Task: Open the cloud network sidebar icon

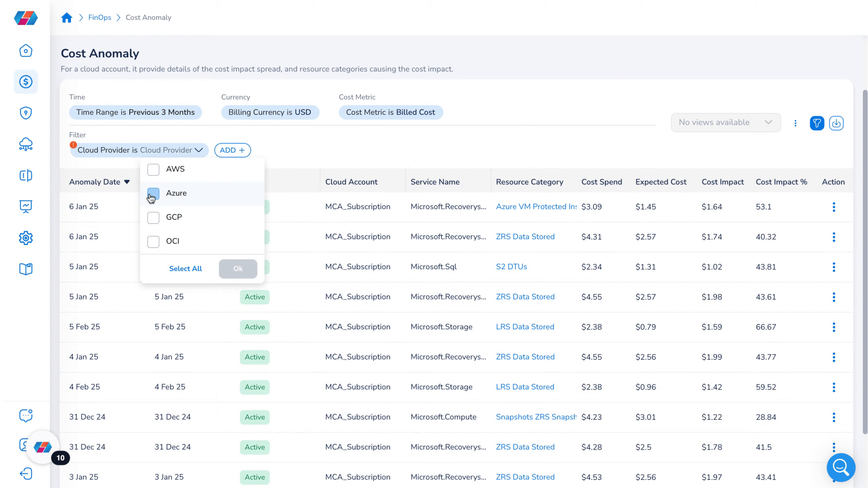Action: [x=26, y=144]
